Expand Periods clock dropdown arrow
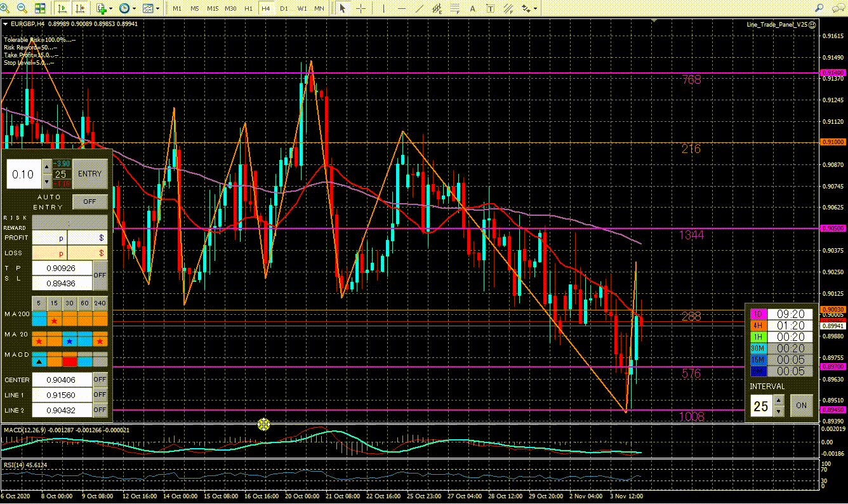848x504 pixels. point(133,8)
